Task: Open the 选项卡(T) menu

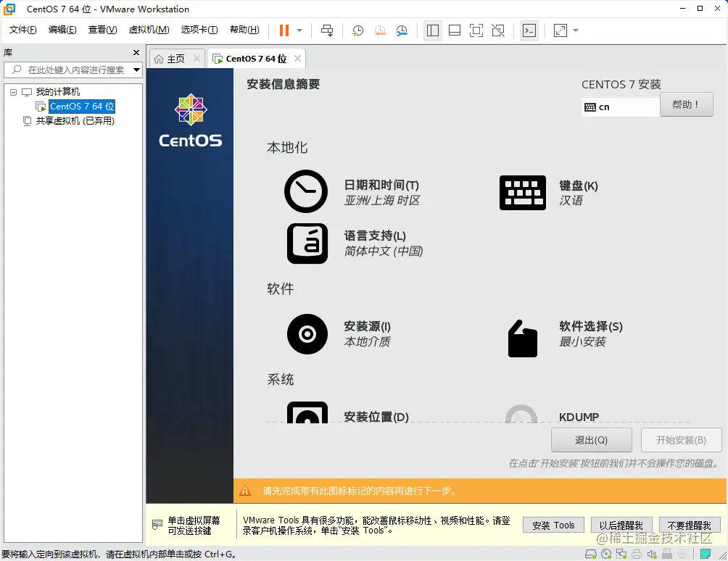Action: click(x=199, y=30)
